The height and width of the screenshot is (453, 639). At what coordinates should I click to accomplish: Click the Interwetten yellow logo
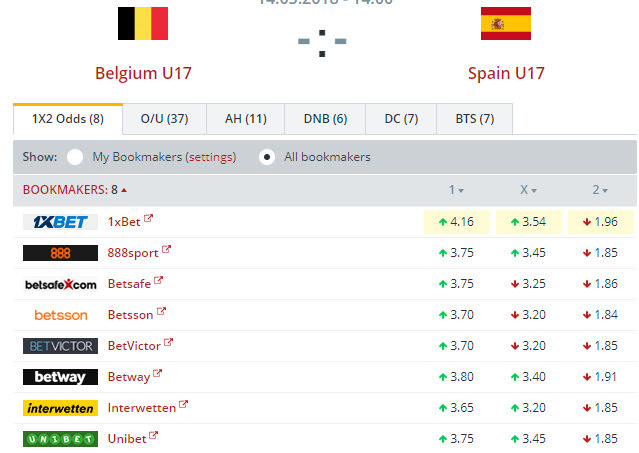[60, 408]
